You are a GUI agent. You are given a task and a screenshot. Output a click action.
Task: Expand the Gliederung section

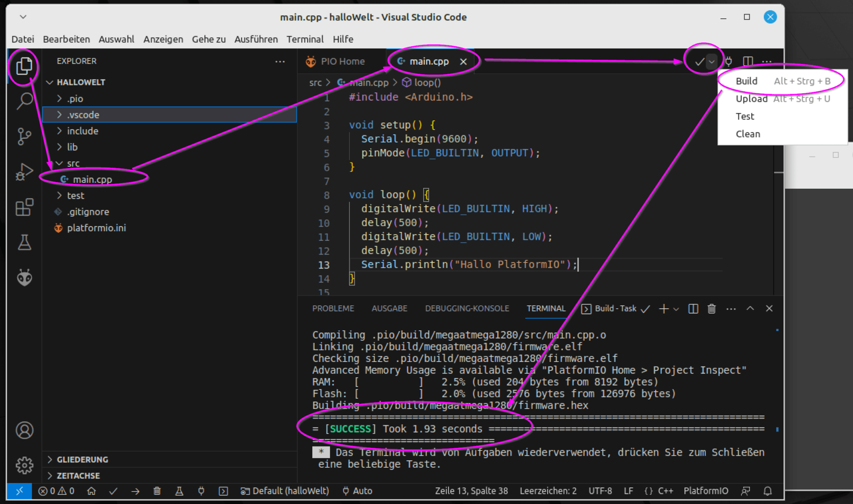81,459
